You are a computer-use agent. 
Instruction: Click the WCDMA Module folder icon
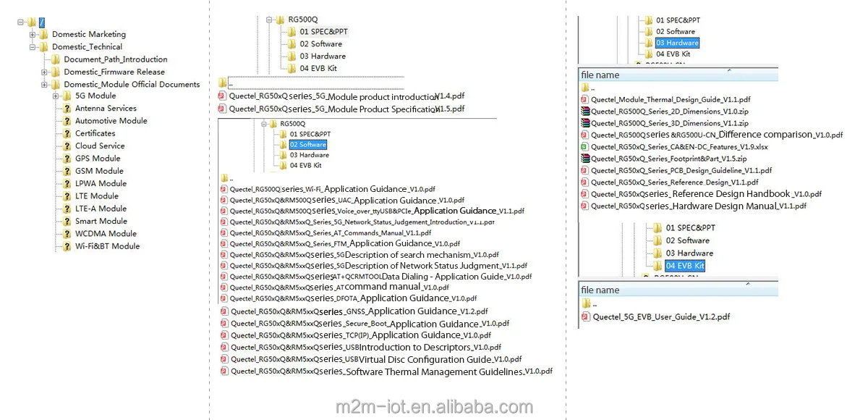67,234
